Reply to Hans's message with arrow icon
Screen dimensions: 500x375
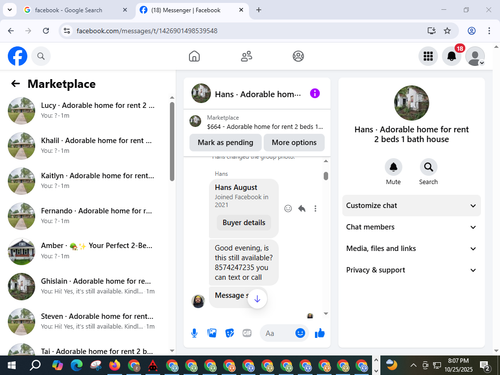[x=302, y=209]
